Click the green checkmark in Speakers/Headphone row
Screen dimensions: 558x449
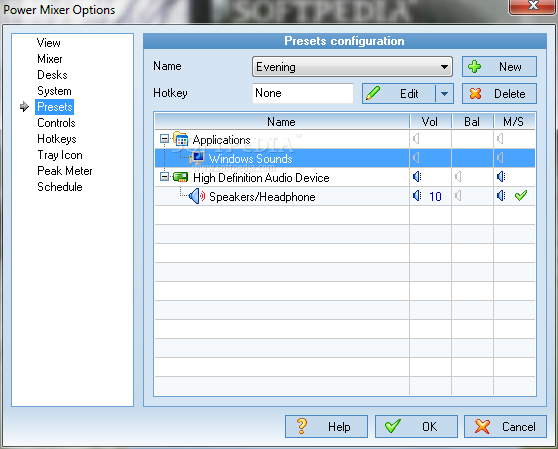(521, 195)
